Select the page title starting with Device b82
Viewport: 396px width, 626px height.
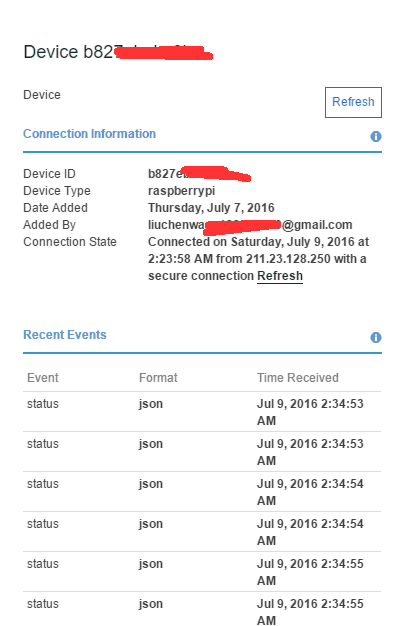(118, 52)
